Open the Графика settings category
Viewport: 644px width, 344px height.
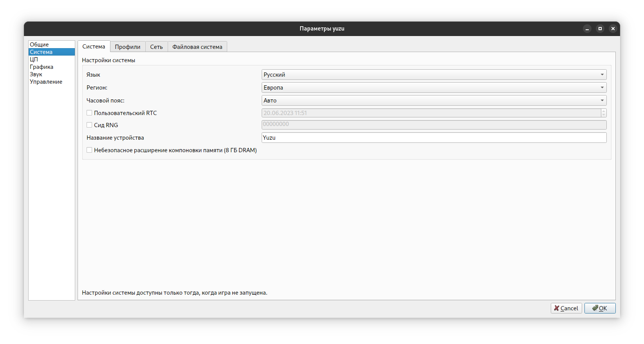pos(51,67)
